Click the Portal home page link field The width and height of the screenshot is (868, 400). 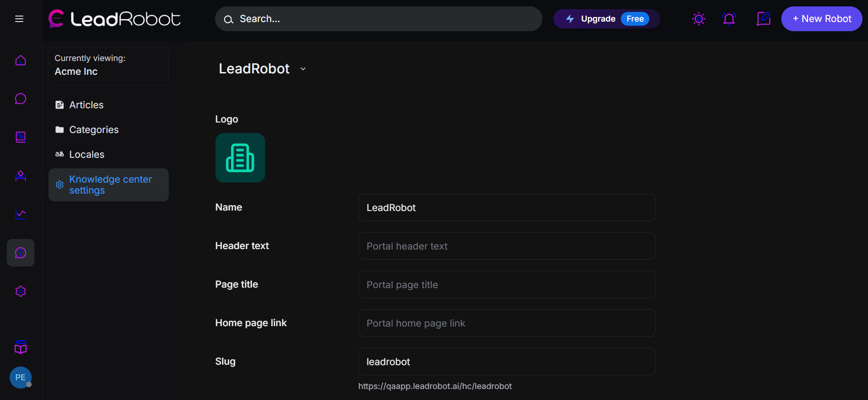click(507, 323)
